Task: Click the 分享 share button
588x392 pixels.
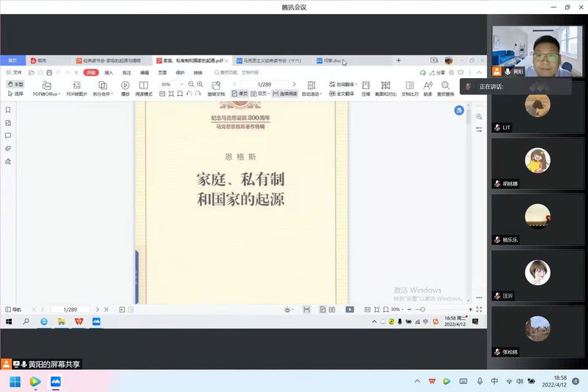Action: point(438,73)
